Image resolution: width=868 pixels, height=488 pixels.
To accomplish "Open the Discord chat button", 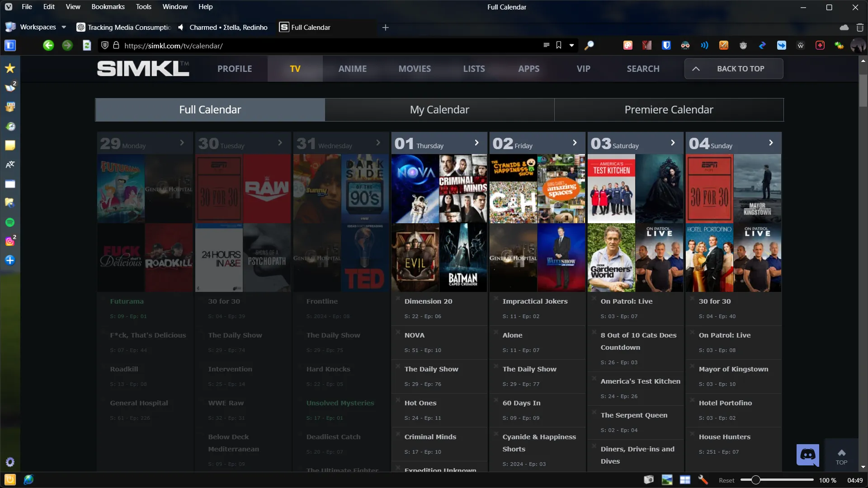I will 807,455.
